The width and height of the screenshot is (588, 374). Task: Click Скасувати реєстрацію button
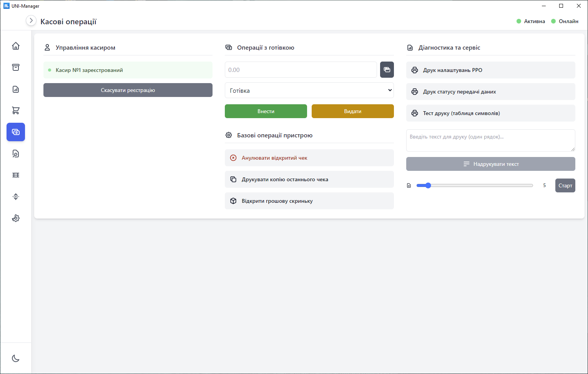pyautogui.click(x=128, y=90)
